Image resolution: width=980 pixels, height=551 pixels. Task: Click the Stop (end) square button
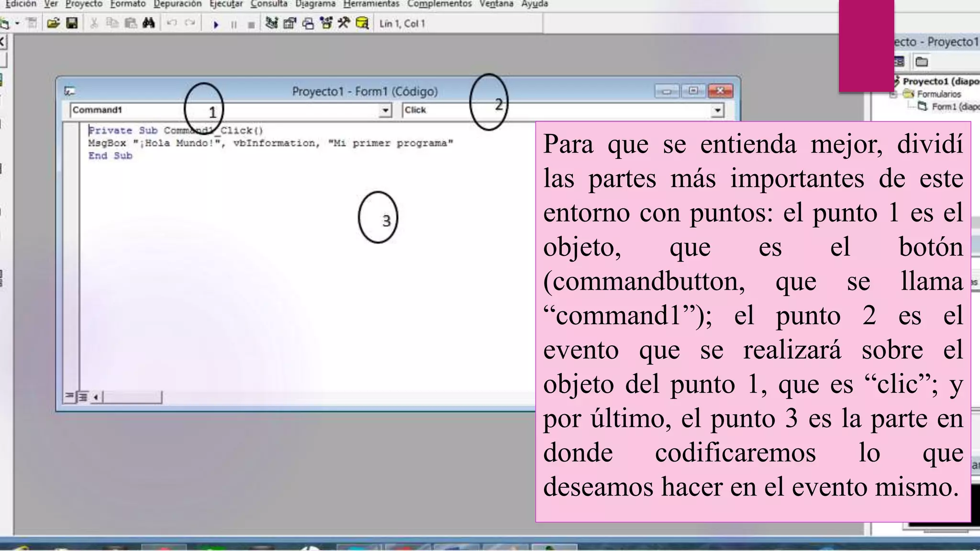click(x=251, y=25)
